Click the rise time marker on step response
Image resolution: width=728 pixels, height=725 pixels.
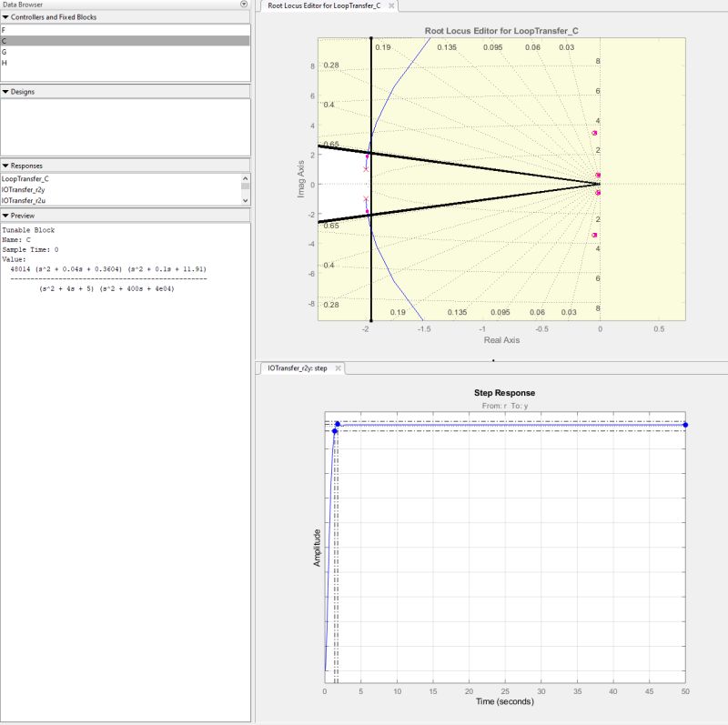(x=335, y=431)
